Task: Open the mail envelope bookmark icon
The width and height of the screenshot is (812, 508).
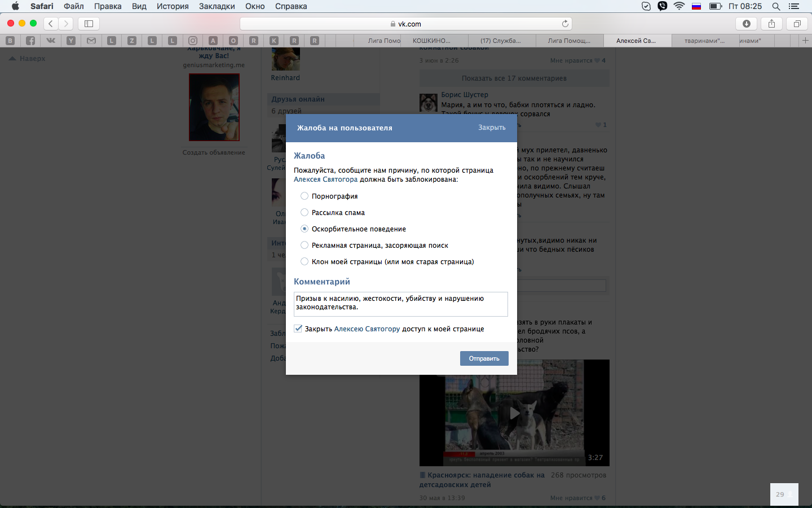Action: click(91, 41)
